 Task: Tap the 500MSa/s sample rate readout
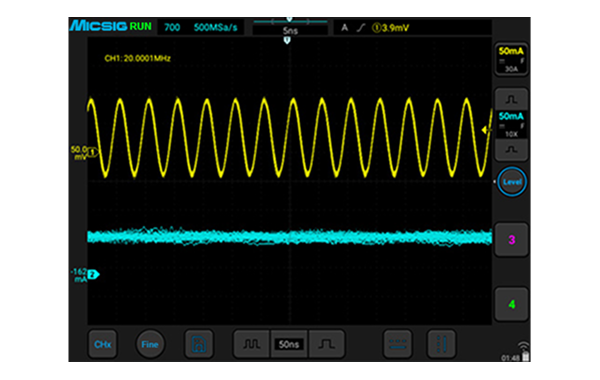pos(215,28)
